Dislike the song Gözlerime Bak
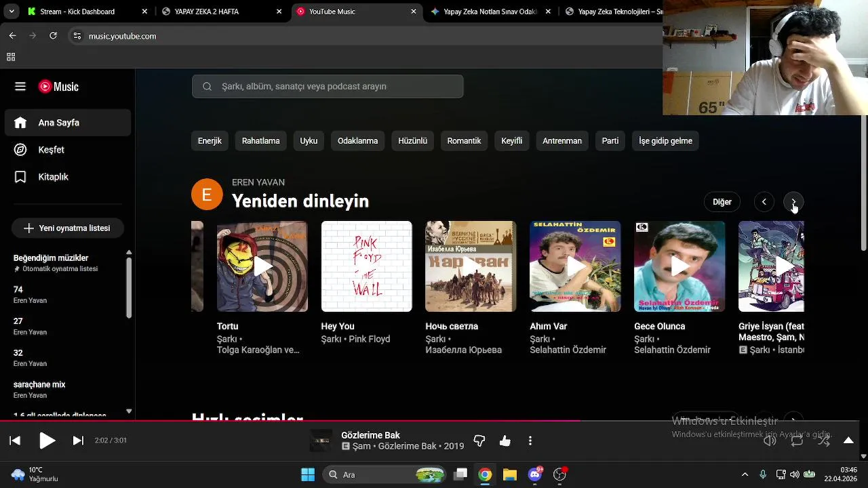This screenshot has width=868, height=488. [x=479, y=441]
